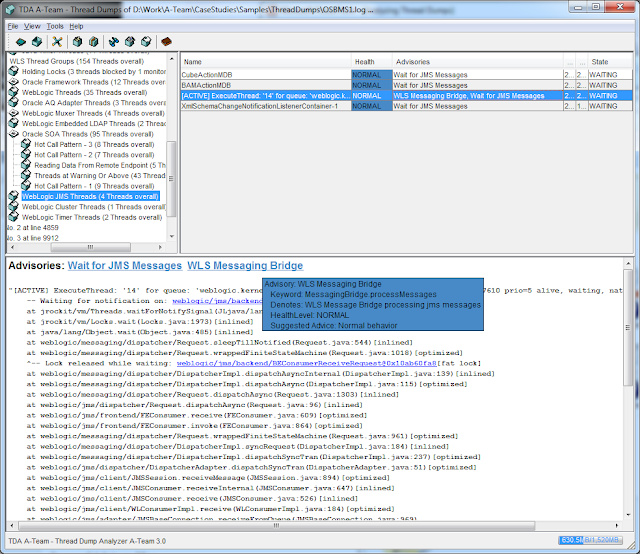Select WebLogic Cluster Threads tree node label
Viewport: 640px width, 554px height.
pyautogui.click(x=93, y=207)
